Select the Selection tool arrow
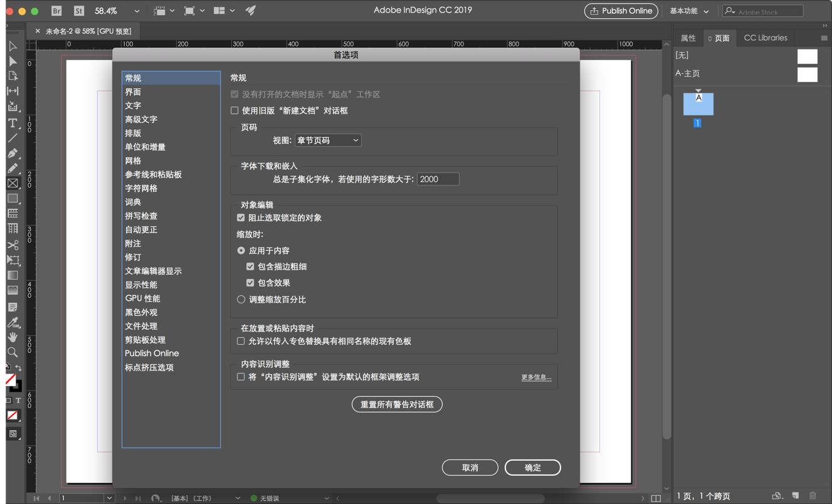Screen dimensions: 832x504 [13, 46]
